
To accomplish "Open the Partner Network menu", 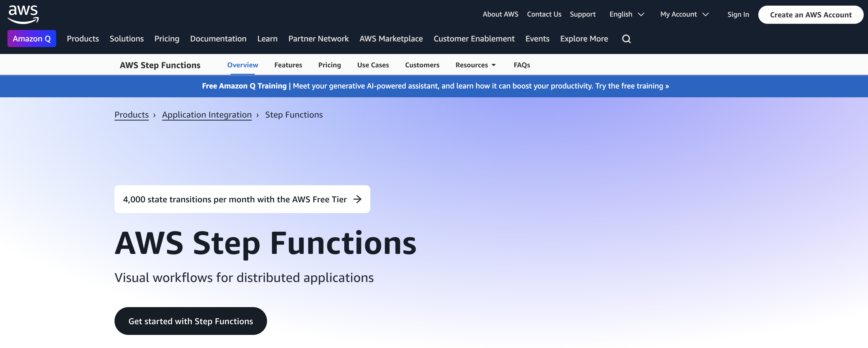I will tap(318, 39).
